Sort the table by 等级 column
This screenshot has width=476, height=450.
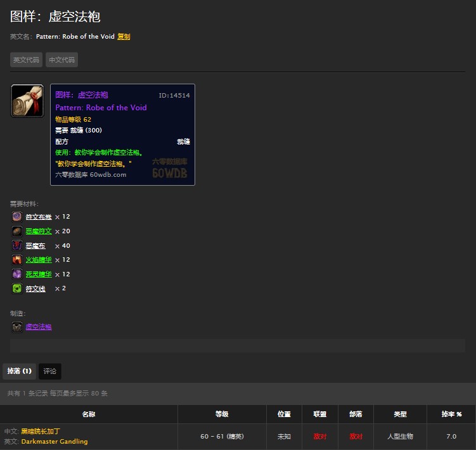[x=222, y=415]
